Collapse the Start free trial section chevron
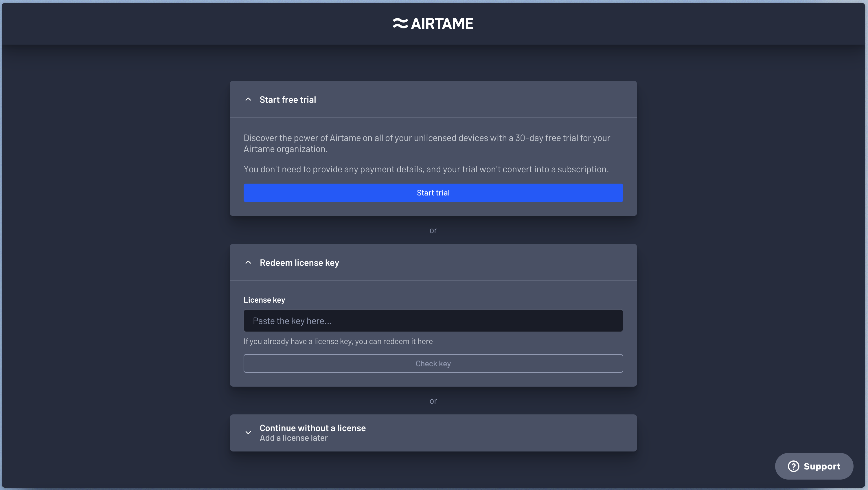The width and height of the screenshot is (868, 490). [x=248, y=100]
